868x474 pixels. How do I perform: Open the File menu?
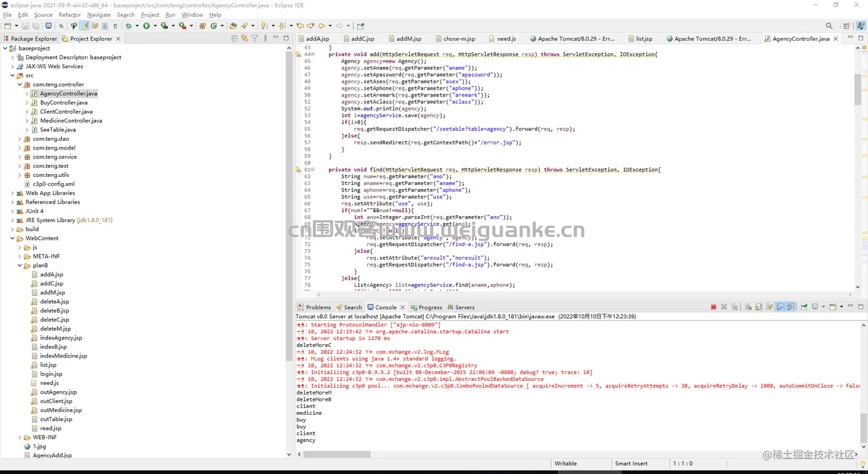(x=7, y=15)
